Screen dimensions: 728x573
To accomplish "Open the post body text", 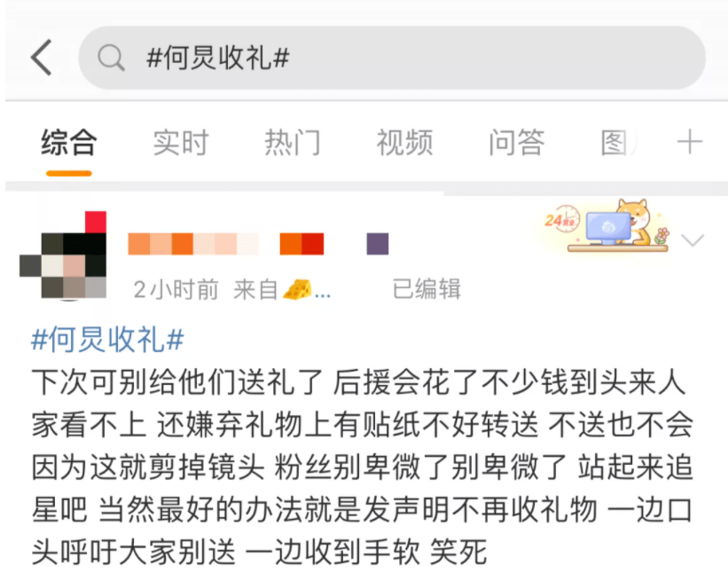I will pos(362,467).
